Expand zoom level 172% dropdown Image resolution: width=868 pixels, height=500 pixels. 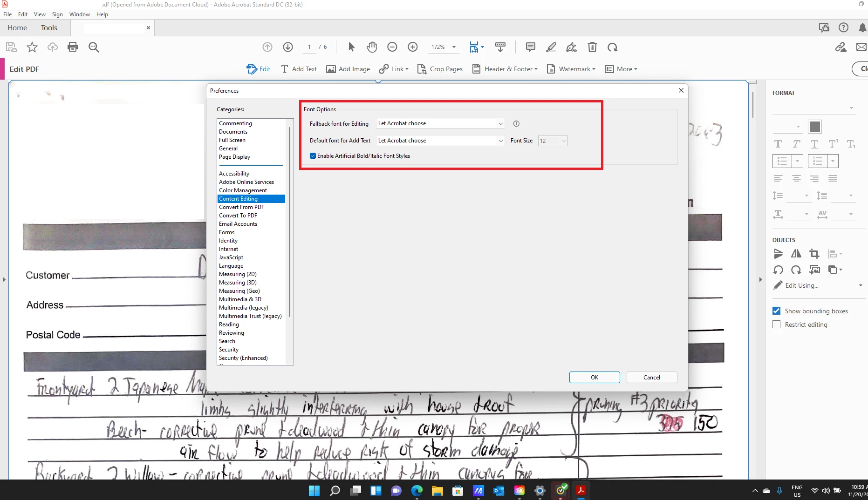(454, 47)
